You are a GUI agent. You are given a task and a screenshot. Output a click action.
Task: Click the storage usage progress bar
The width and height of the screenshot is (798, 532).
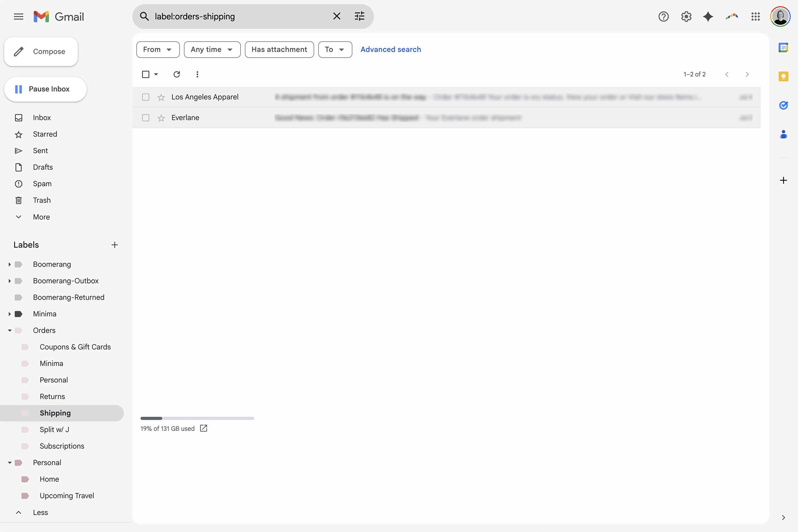pyautogui.click(x=197, y=418)
